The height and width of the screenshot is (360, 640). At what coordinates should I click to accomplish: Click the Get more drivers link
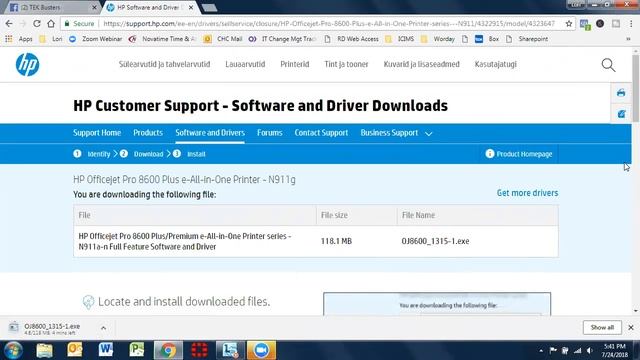tap(527, 193)
